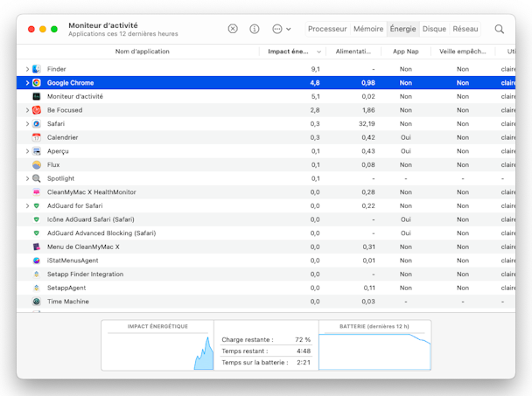Click the iStatMenusAgent icon
Image resolution: width=532 pixels, height=396 pixels.
37,261
